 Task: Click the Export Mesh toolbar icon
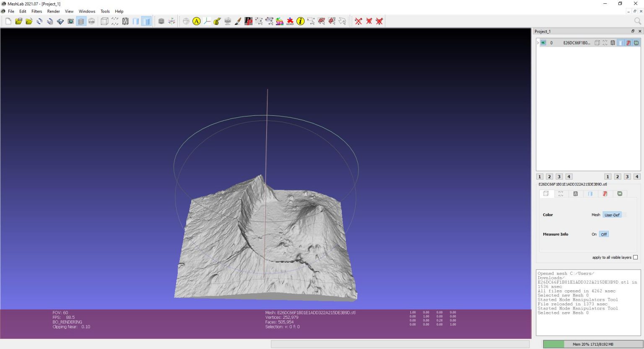click(60, 21)
